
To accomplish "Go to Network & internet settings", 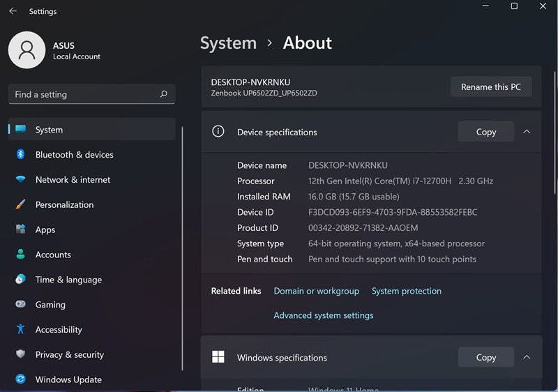I will [73, 180].
